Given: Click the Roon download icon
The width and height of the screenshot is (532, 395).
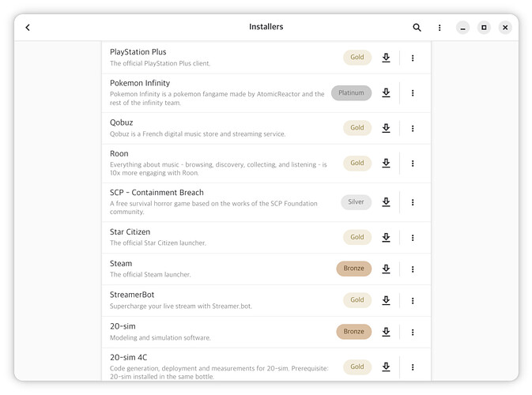Looking at the screenshot, I should click(386, 164).
